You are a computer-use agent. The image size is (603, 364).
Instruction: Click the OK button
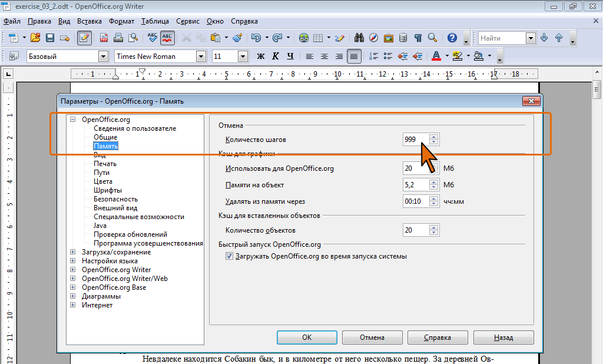pyautogui.click(x=307, y=337)
